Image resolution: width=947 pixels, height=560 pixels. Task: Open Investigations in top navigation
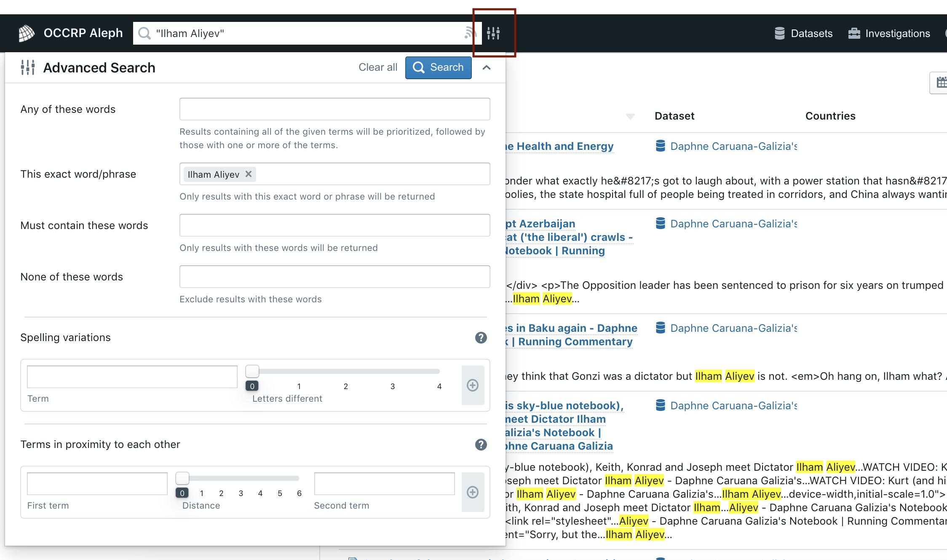[889, 33]
